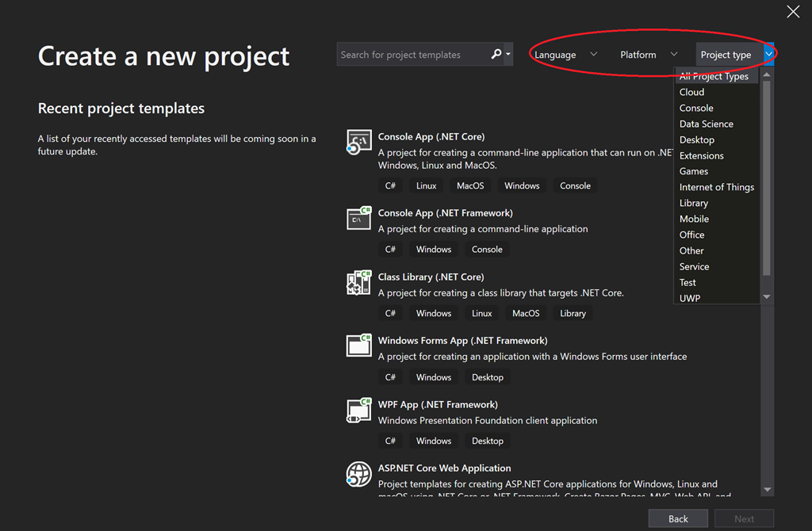
Task: Click the Back button
Action: 678,518
